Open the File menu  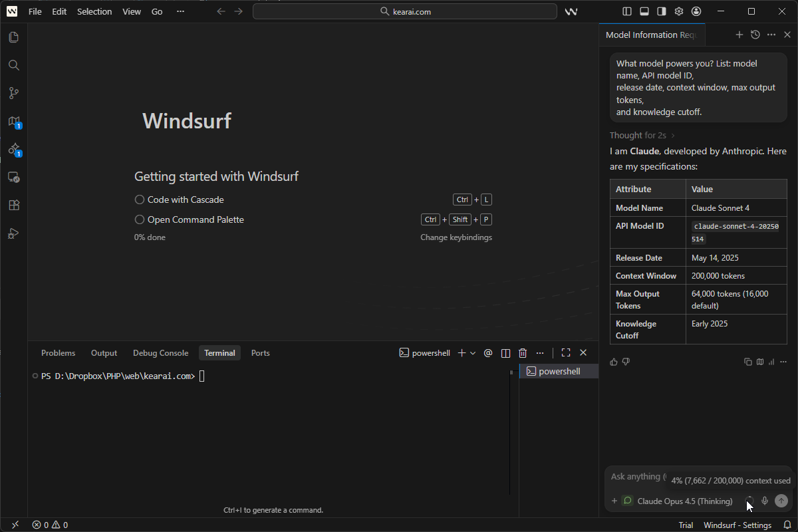point(35,11)
